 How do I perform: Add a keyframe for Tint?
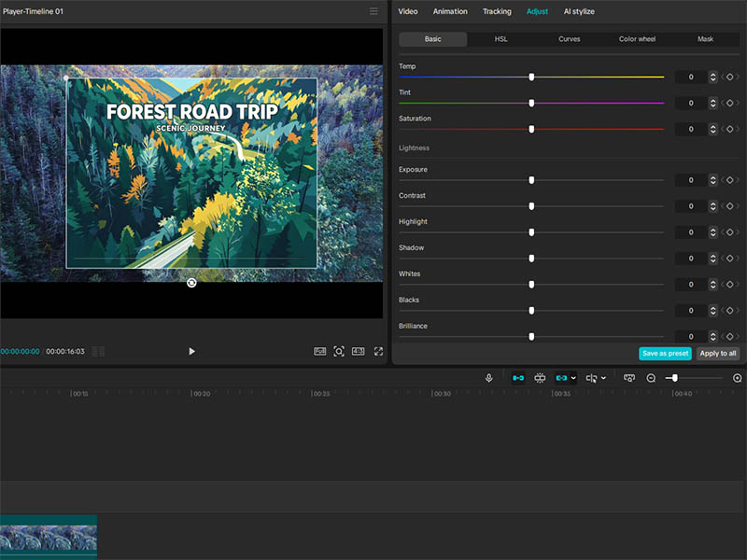click(x=729, y=103)
